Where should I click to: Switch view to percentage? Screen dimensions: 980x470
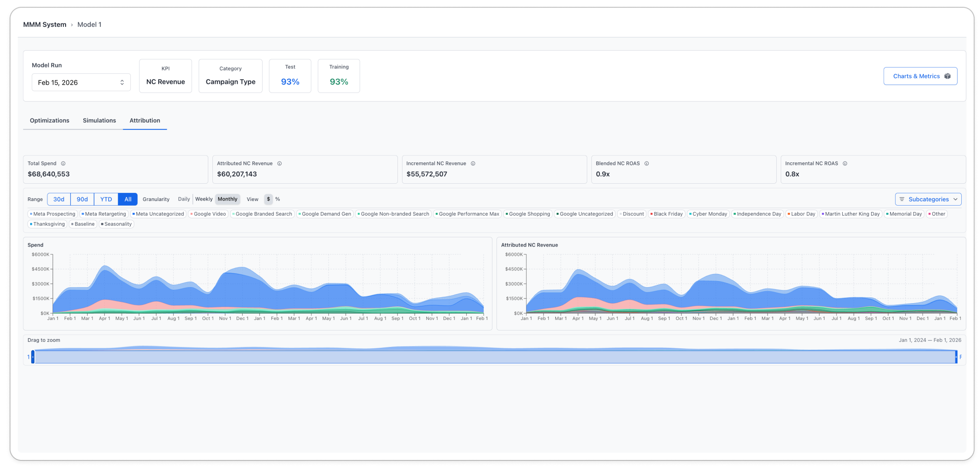(278, 199)
